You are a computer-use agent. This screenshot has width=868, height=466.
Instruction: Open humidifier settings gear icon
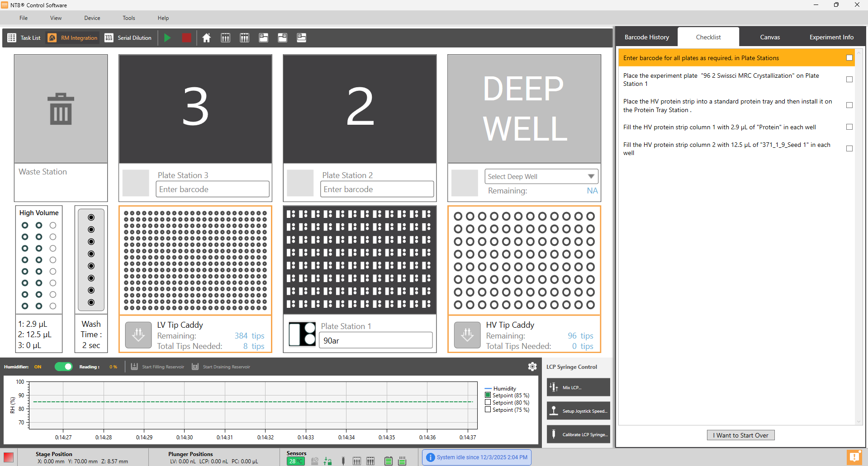coord(532,367)
